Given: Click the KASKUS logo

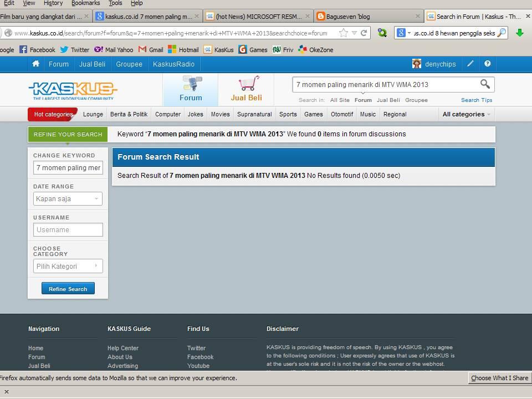Looking at the screenshot, I should point(73,90).
